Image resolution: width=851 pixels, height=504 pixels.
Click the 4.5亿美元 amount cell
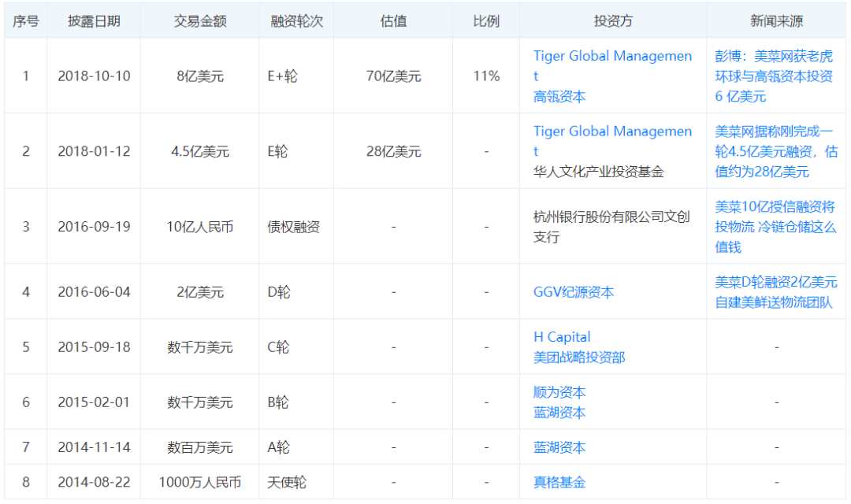pyautogui.click(x=199, y=151)
